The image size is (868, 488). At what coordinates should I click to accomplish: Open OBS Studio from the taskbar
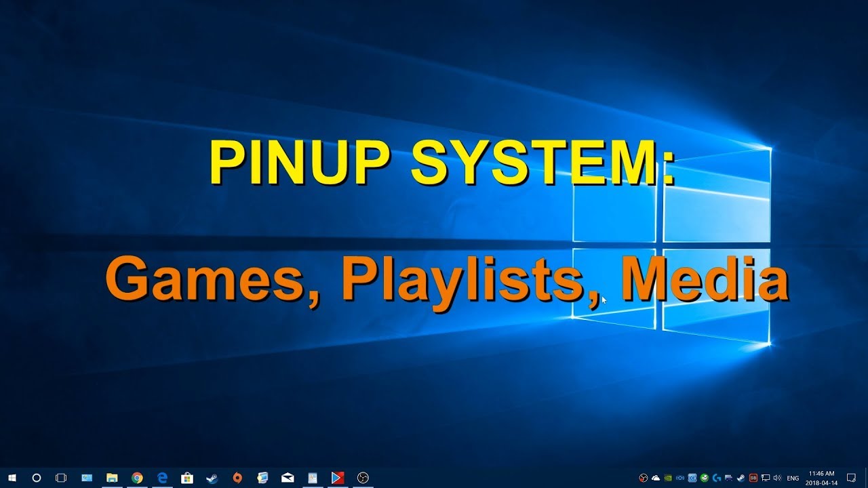click(x=363, y=478)
